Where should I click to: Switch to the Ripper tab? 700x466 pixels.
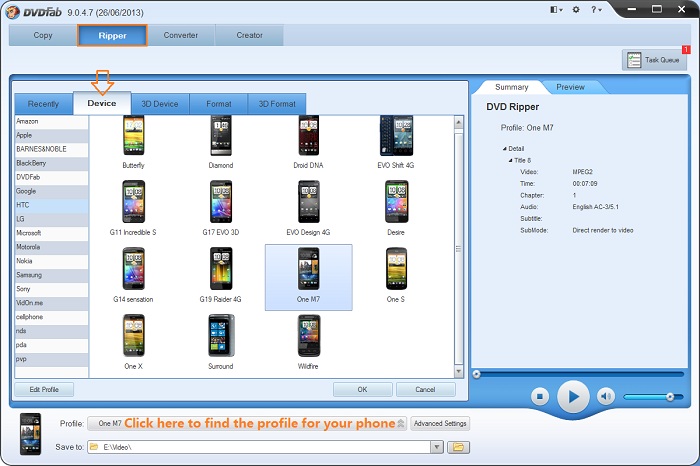click(x=112, y=35)
